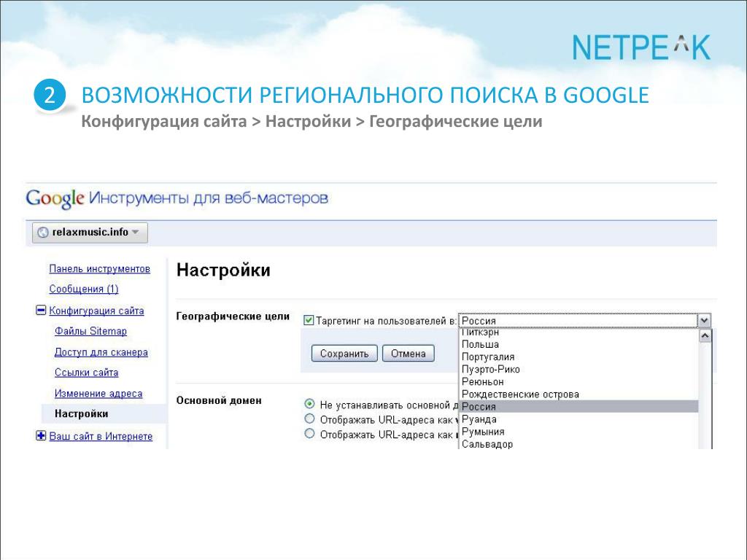Click Инструменты для веб-мастеров title

(x=209, y=198)
